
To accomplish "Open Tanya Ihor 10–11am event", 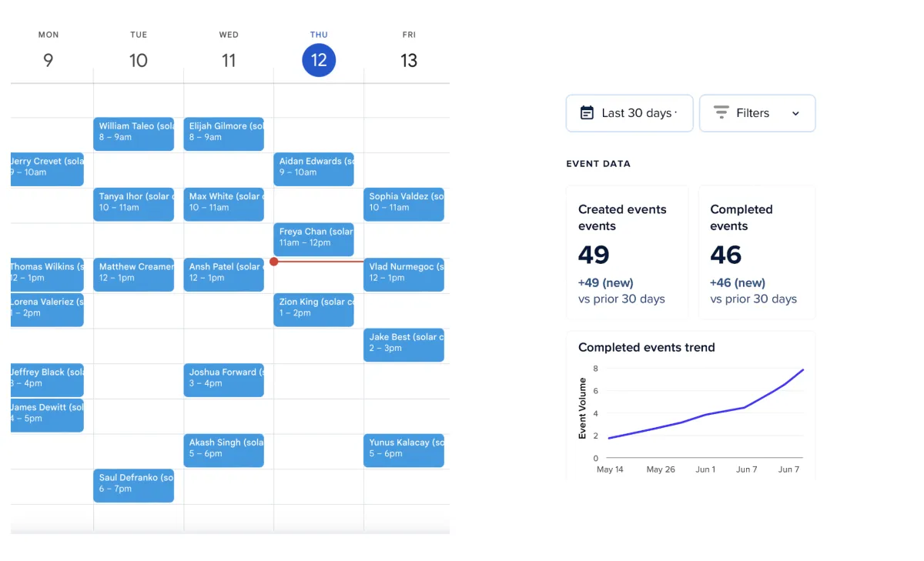I will tap(134, 205).
